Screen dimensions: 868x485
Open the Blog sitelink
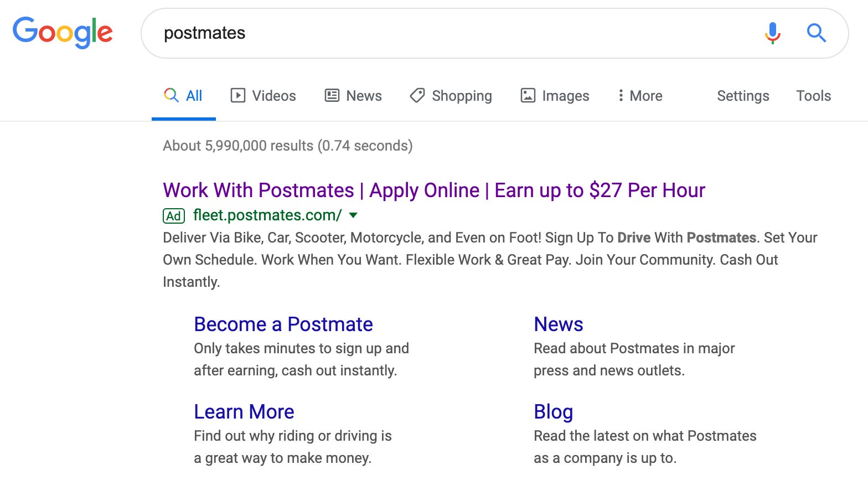pos(553,412)
